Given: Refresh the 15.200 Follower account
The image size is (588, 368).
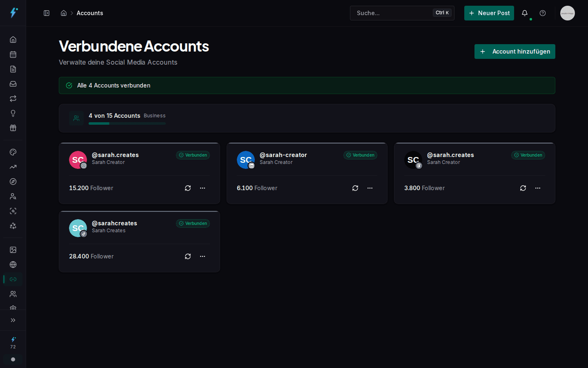Looking at the screenshot, I should click(188, 188).
